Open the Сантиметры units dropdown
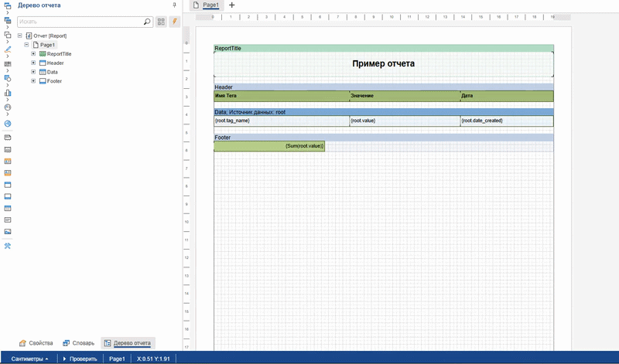This screenshot has width=619, height=364. [x=31, y=359]
